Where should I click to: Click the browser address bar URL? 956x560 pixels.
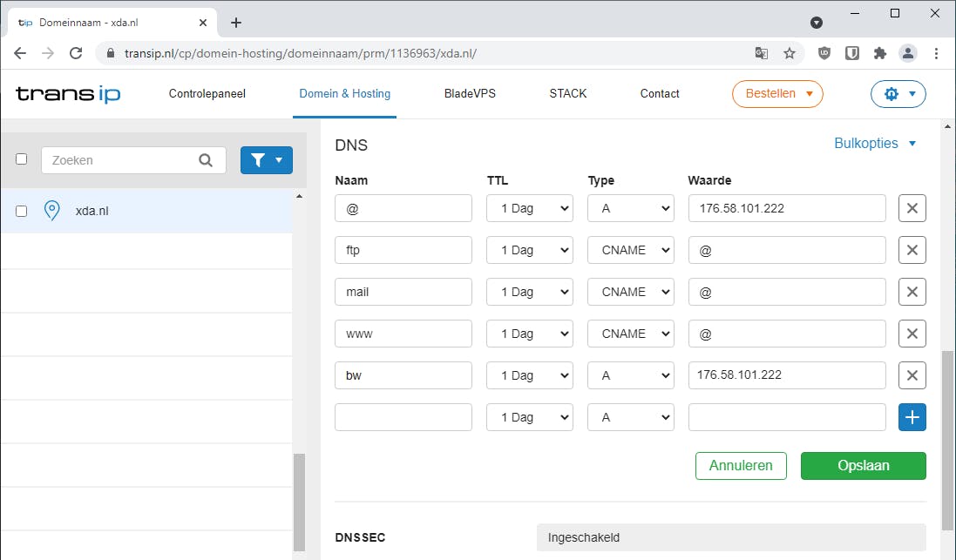coord(301,53)
